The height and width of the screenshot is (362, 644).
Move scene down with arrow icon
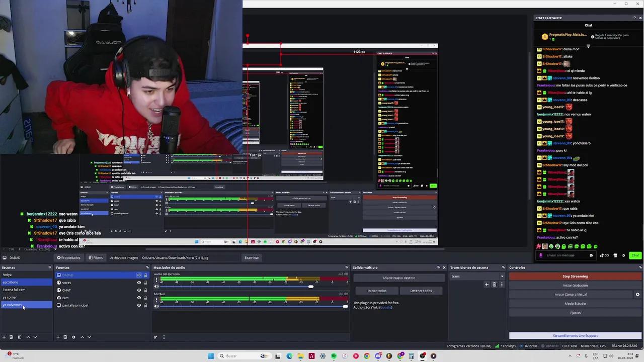pos(35,337)
